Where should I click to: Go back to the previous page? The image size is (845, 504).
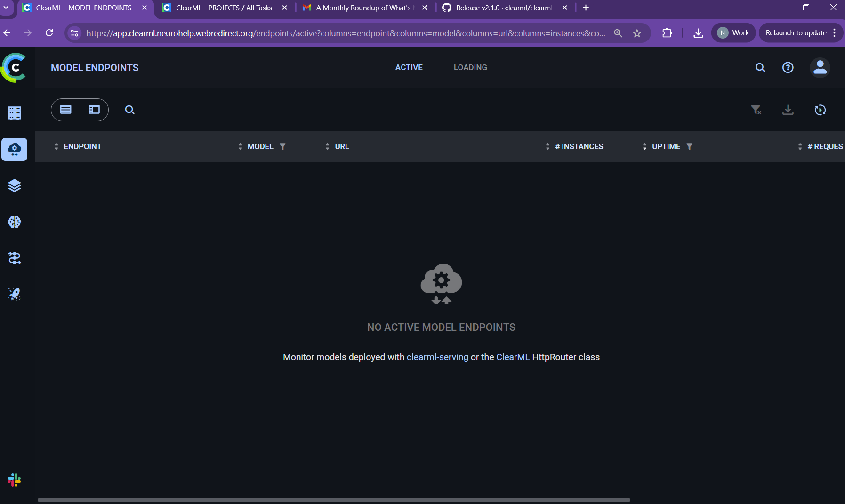(7, 33)
